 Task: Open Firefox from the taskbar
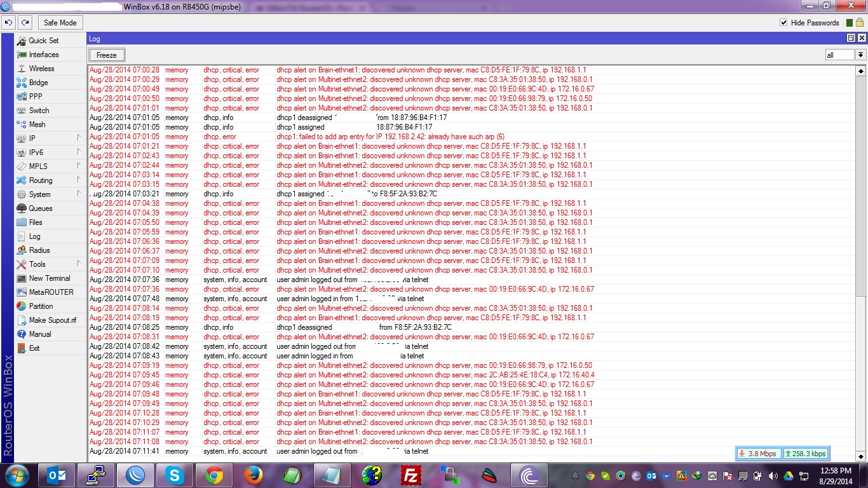(x=254, y=475)
